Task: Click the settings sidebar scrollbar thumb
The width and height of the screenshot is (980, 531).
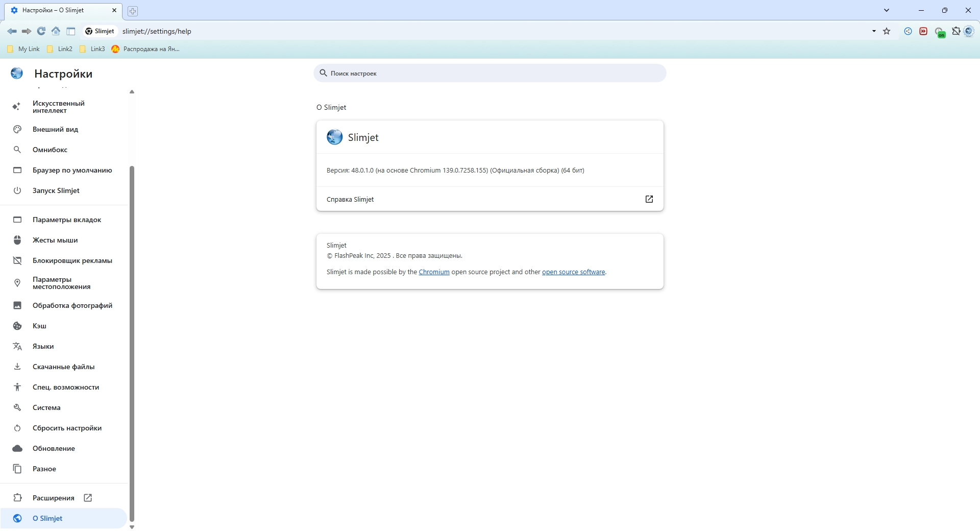Action: tap(132, 344)
